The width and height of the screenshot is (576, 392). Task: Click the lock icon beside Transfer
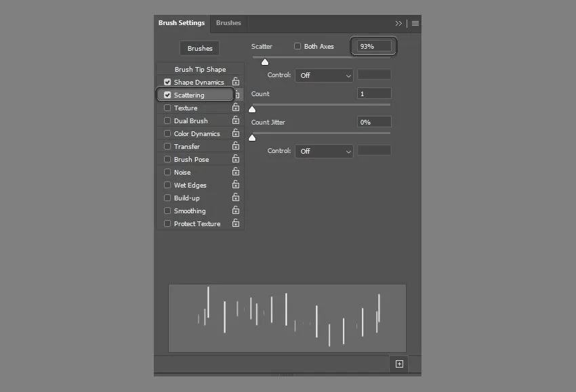(x=236, y=146)
